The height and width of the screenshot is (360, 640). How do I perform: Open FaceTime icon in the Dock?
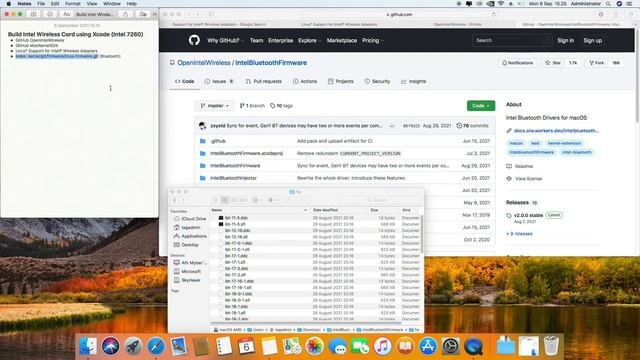pos(360,347)
